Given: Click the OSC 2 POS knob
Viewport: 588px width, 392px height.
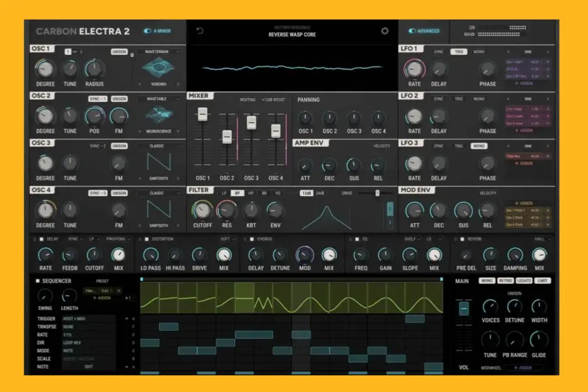Looking at the screenshot, I should [94, 116].
